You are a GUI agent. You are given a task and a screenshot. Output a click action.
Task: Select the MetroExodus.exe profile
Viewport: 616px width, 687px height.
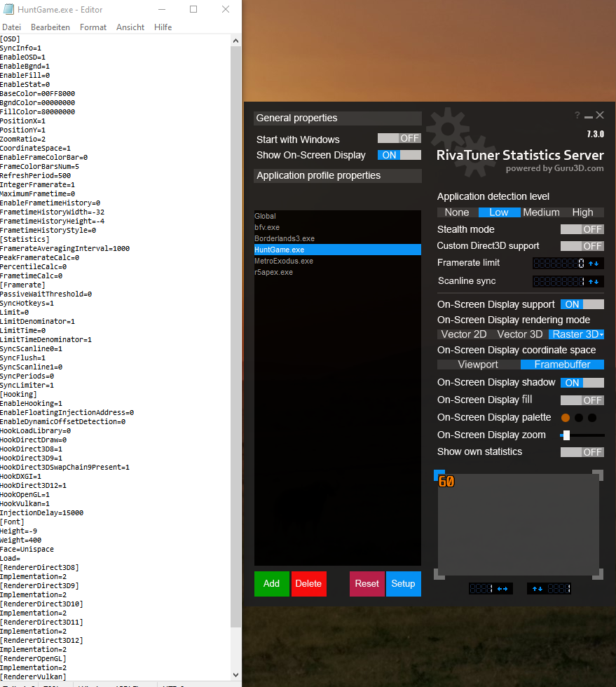[337, 261]
